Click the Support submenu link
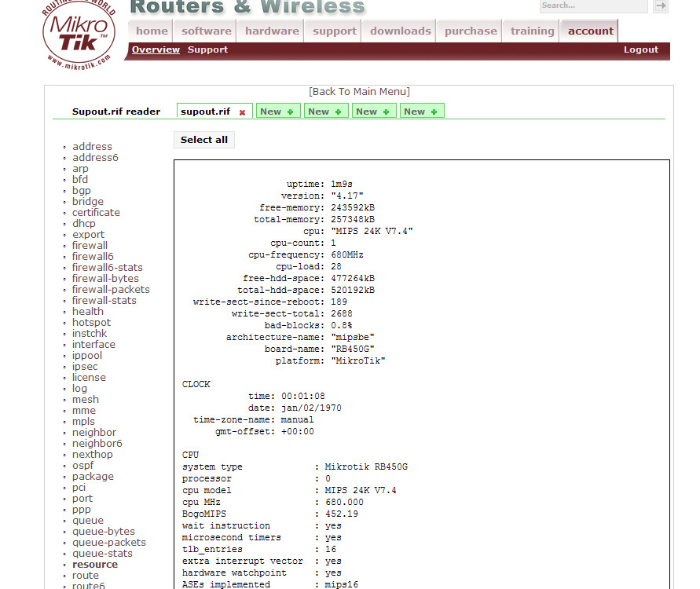Image resolution: width=700 pixels, height=589 pixels. tap(207, 49)
